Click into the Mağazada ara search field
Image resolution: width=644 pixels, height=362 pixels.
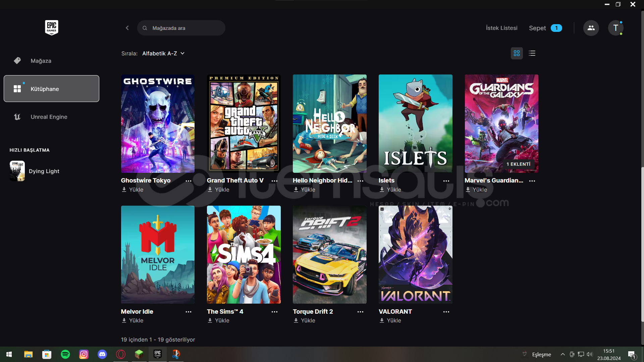click(181, 28)
